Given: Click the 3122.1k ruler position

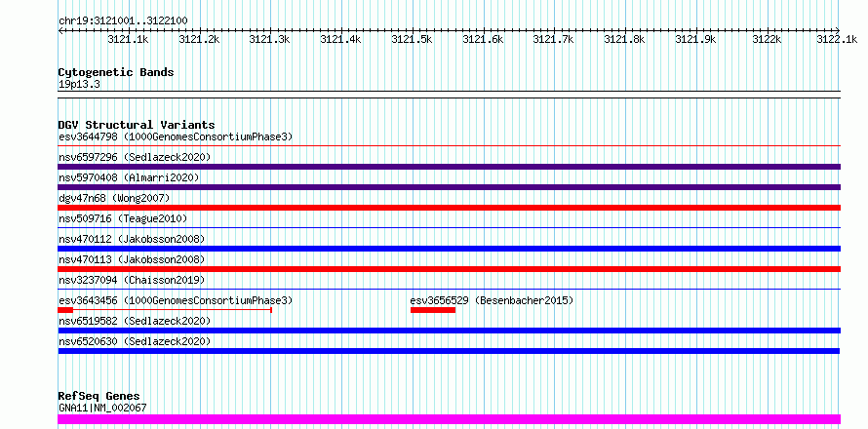Looking at the screenshot, I should tap(837, 39).
